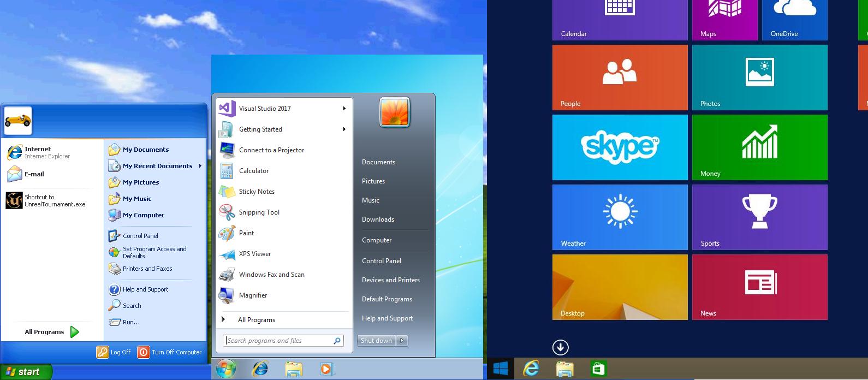
Task: Open the Sports tile
Action: 759,217
